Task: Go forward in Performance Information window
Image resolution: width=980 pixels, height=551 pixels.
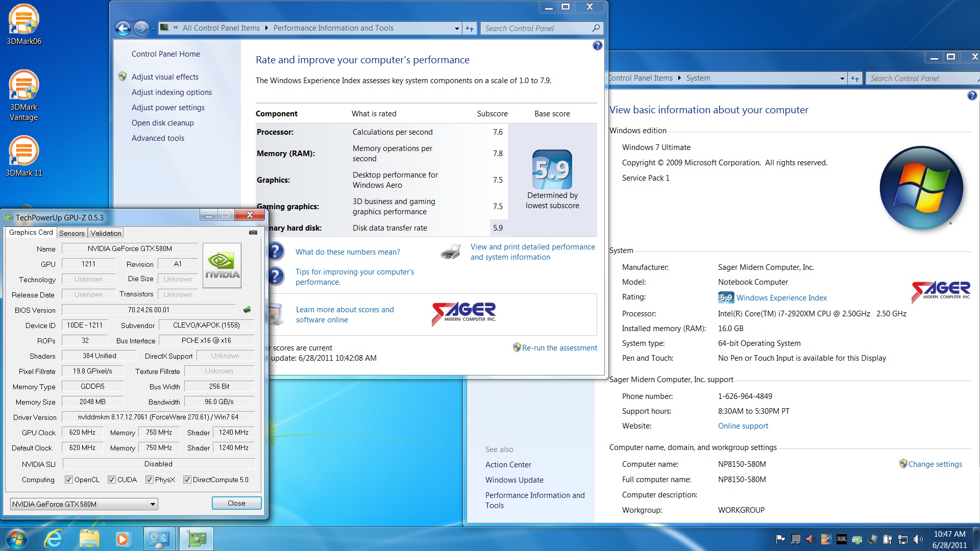Action: (x=141, y=28)
